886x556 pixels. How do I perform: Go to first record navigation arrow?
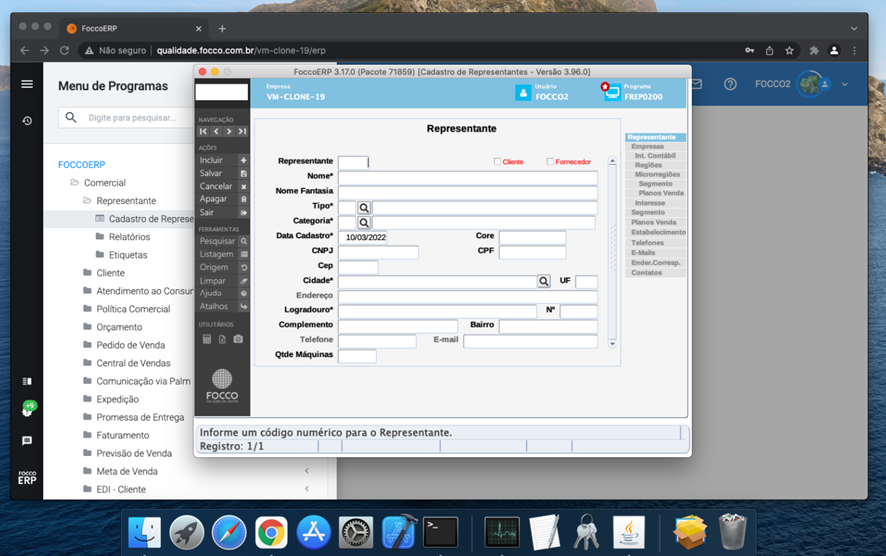(x=203, y=131)
